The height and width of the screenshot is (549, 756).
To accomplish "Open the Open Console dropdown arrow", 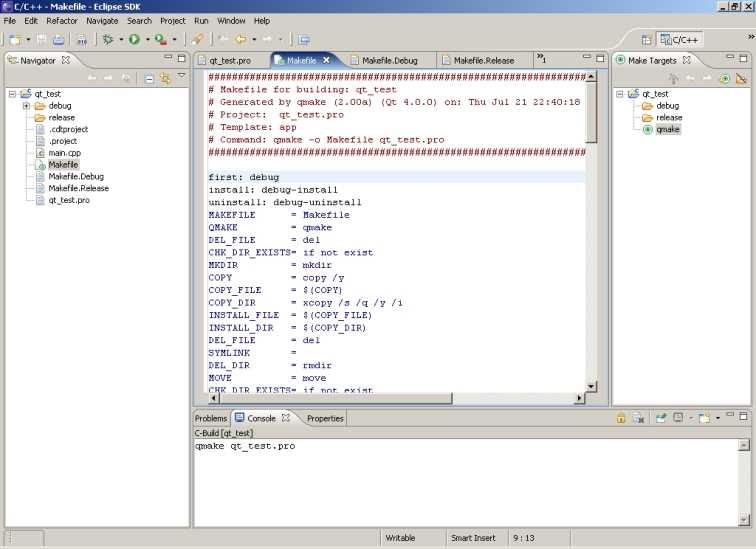I will (x=717, y=418).
